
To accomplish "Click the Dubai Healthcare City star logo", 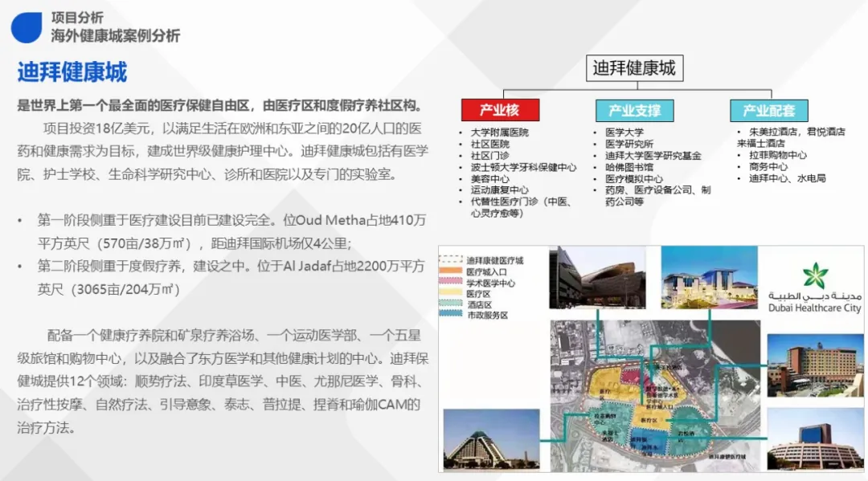I will 815,276.
